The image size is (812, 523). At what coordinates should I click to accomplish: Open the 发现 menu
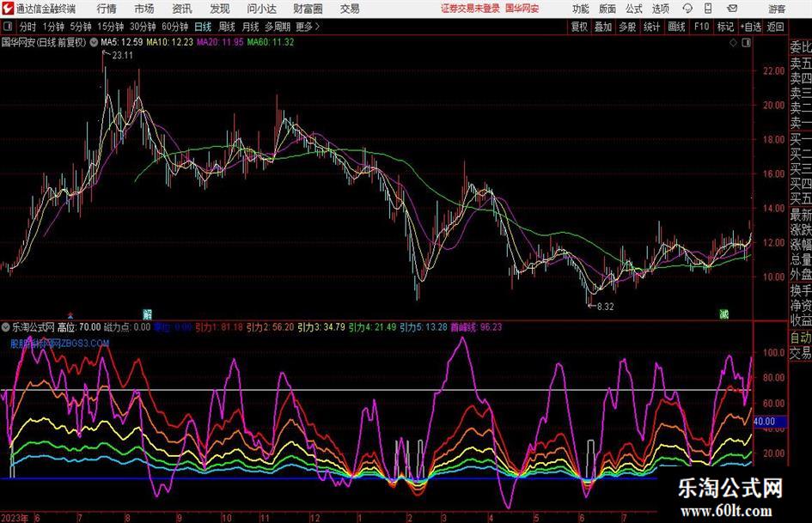(x=220, y=9)
